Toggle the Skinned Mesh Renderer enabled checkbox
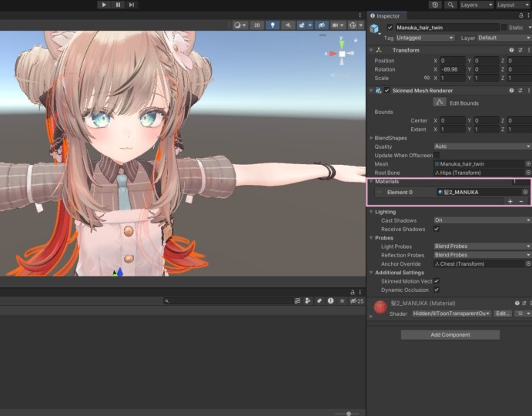Viewport: 532px width, 416px height. [386, 90]
